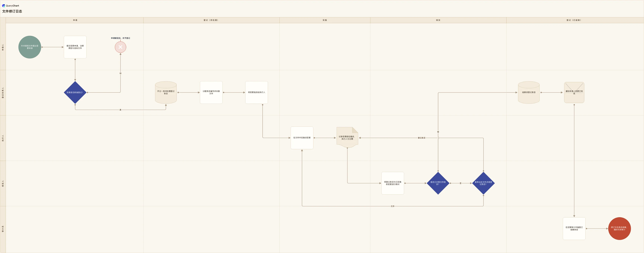
Task: Select the 通知申请人变更已完成 envelope shape
Action: click(x=574, y=92)
